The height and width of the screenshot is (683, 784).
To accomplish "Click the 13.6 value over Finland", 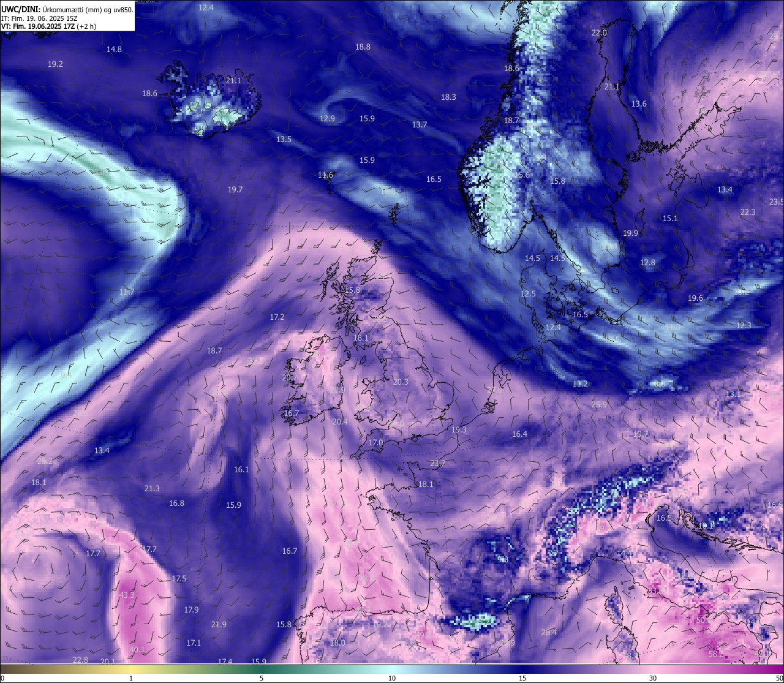I will 639,104.
